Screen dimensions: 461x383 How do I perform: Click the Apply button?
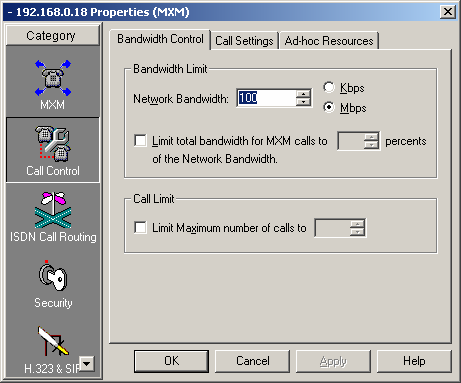[333, 361]
